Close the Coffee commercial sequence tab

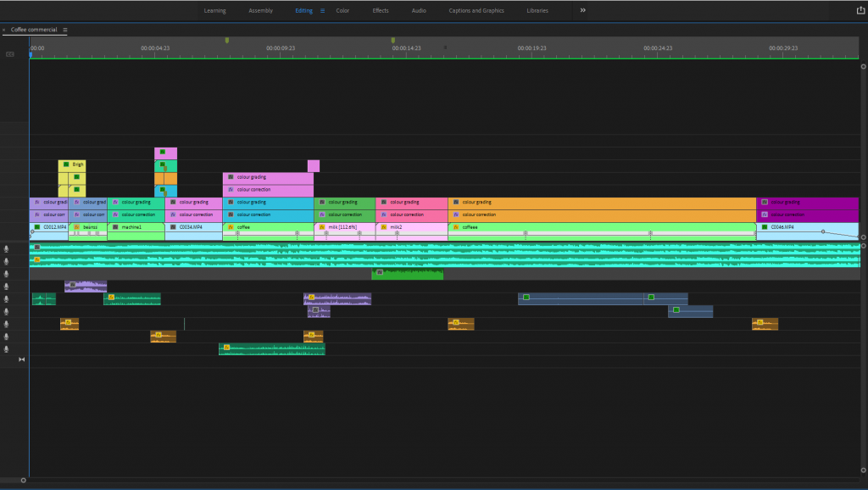[4, 30]
